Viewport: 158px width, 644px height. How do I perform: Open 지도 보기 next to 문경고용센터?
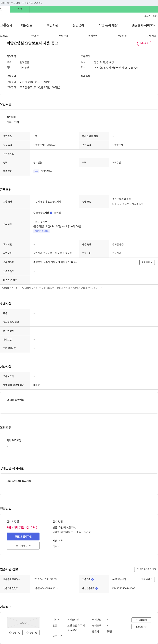pyautogui.click(x=147, y=579)
